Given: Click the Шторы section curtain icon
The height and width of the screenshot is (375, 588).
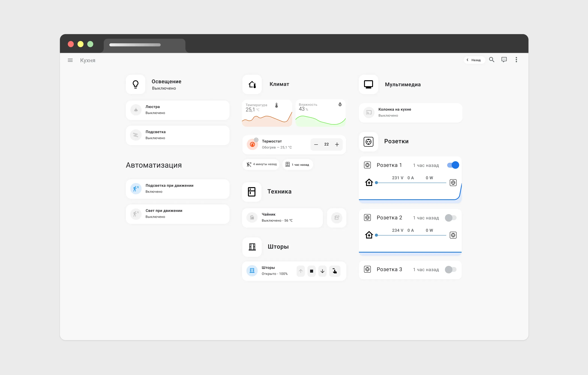Looking at the screenshot, I should click(x=252, y=247).
